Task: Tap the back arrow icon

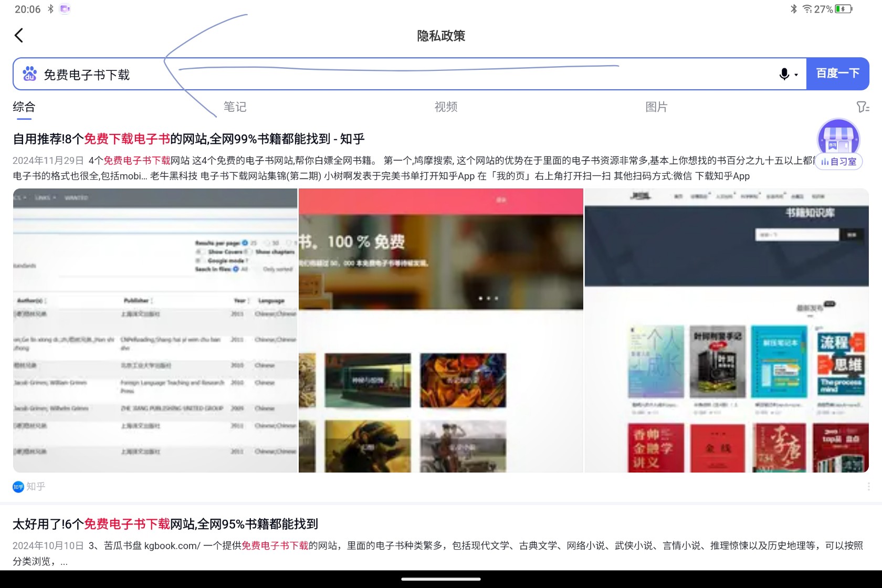Action: (x=19, y=36)
